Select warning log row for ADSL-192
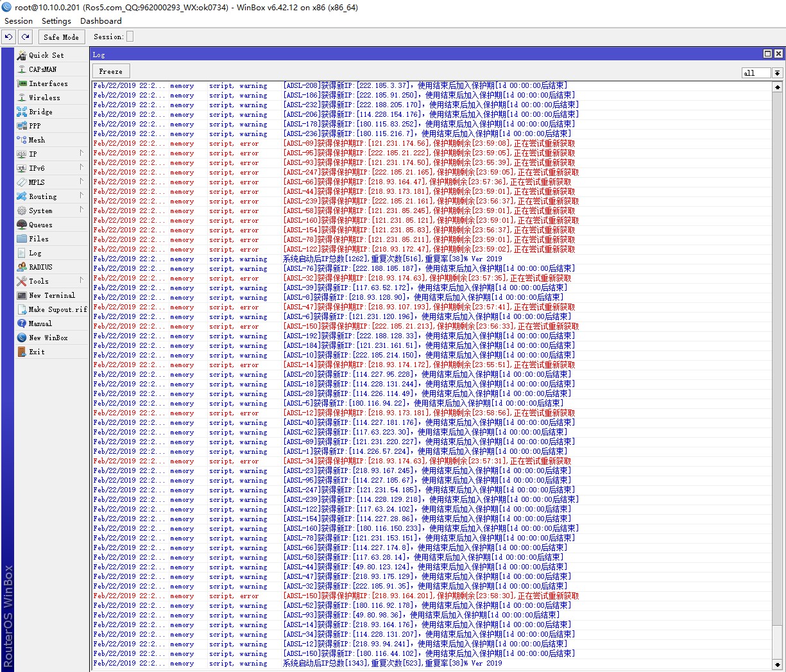The width and height of the screenshot is (786, 672). pos(432,336)
